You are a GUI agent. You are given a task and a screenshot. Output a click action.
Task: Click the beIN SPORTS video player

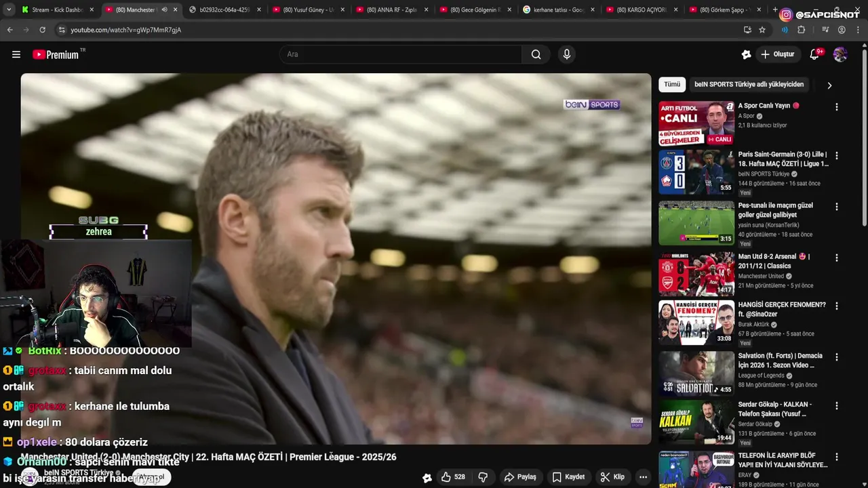(x=336, y=259)
